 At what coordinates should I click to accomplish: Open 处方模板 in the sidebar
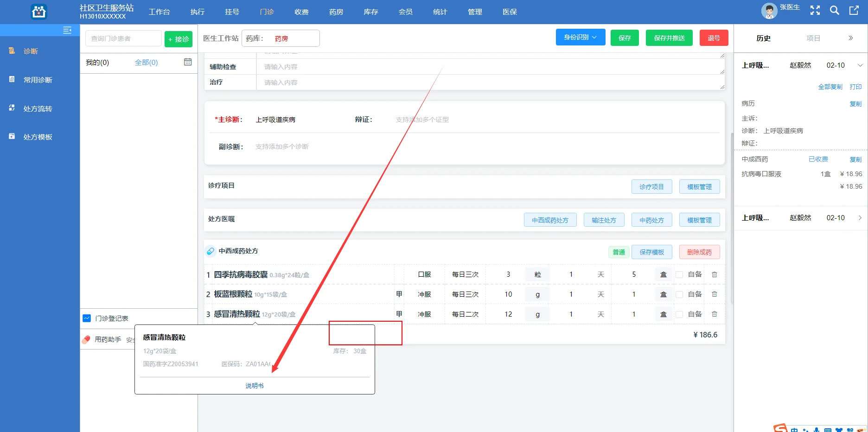[38, 136]
